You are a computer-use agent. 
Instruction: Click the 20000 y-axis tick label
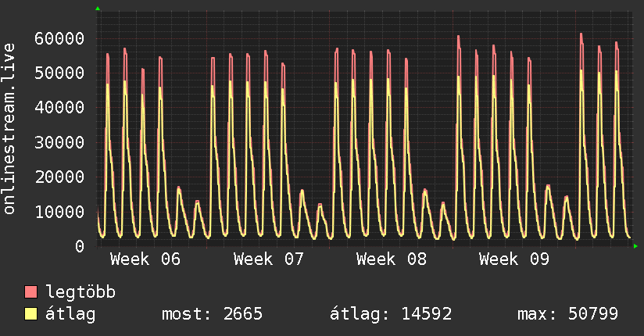[x=59, y=177]
